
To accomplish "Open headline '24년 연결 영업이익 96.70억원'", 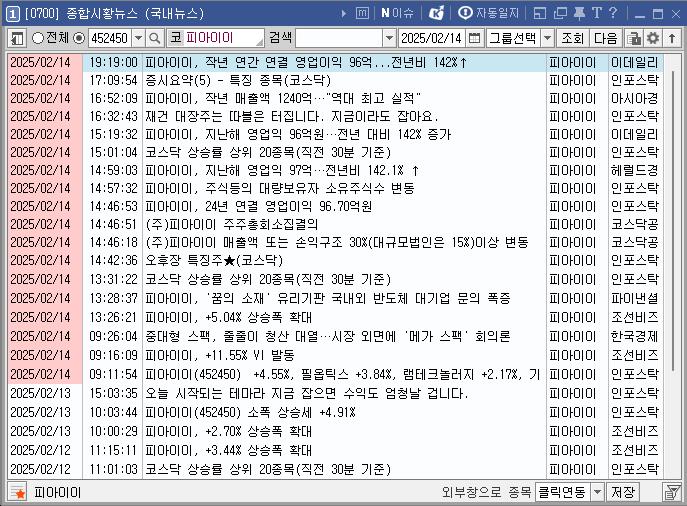I will (259, 206).
